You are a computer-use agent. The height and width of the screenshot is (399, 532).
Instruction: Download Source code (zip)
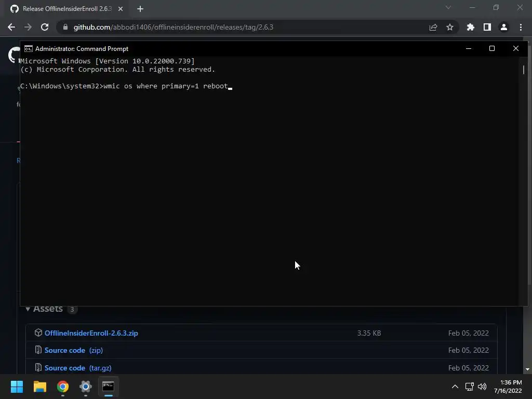tap(74, 350)
